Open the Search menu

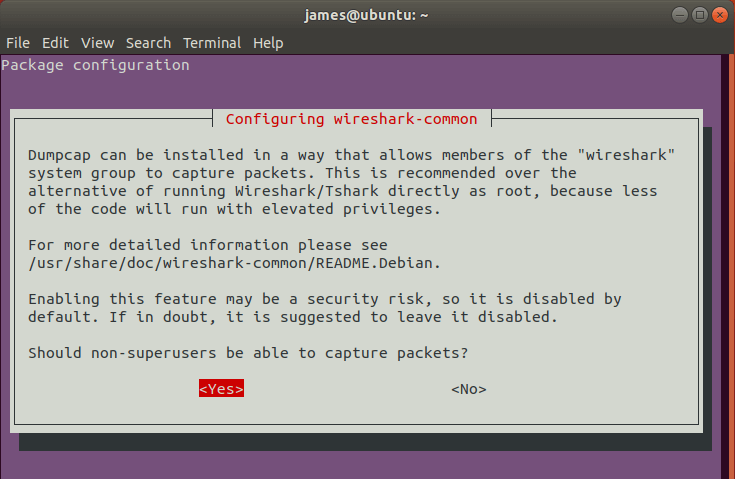coord(148,43)
